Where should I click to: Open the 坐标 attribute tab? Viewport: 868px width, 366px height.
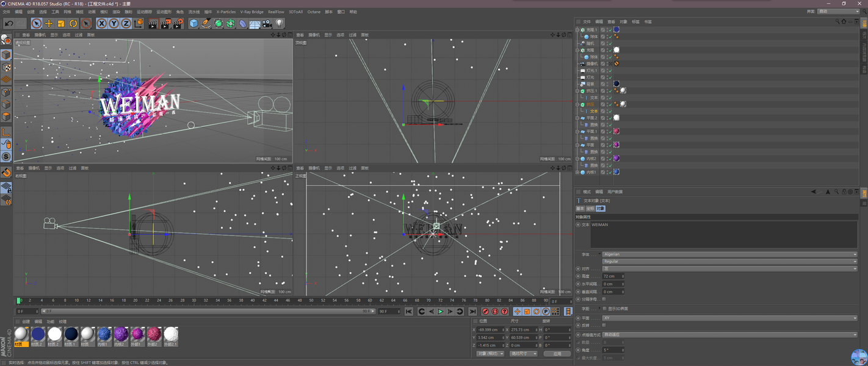pos(590,209)
